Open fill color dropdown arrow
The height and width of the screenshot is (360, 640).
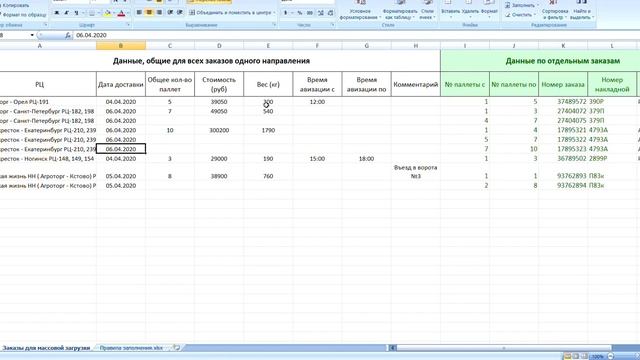click(114, 13)
